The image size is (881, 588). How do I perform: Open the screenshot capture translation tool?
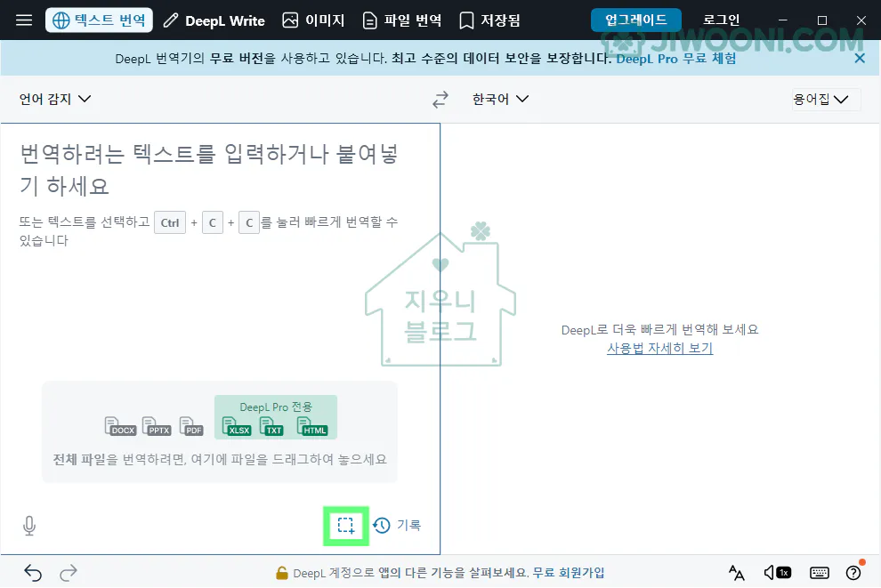(346, 526)
